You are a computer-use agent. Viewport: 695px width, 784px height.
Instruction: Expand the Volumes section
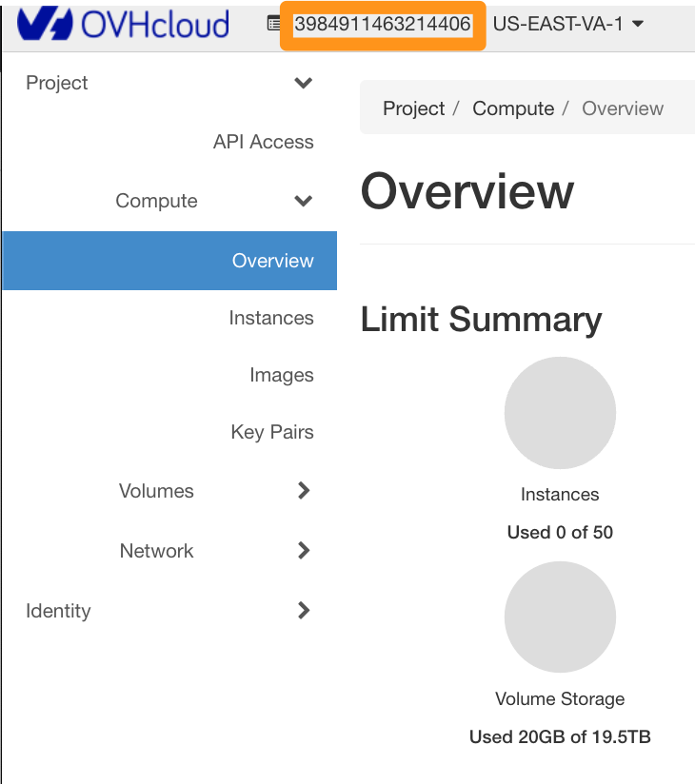click(x=169, y=491)
